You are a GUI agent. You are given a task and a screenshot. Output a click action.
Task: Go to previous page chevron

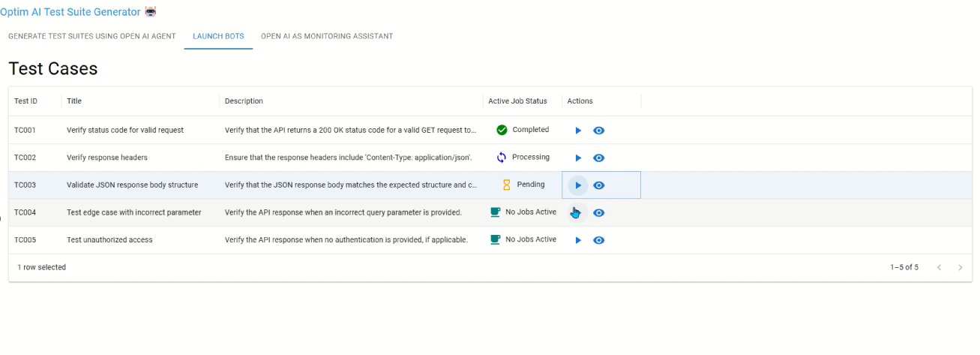[939, 268]
